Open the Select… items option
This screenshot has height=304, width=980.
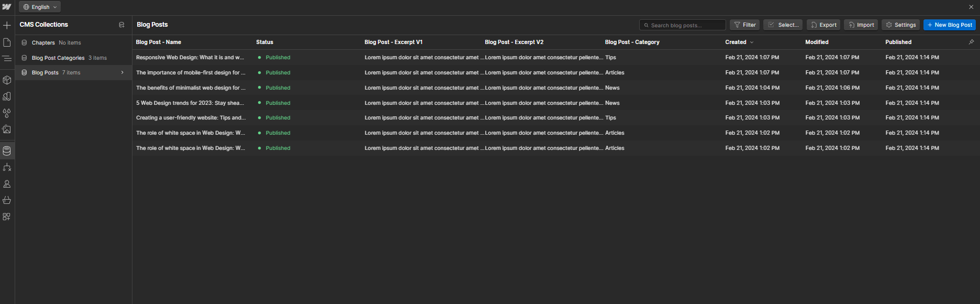[x=783, y=25]
